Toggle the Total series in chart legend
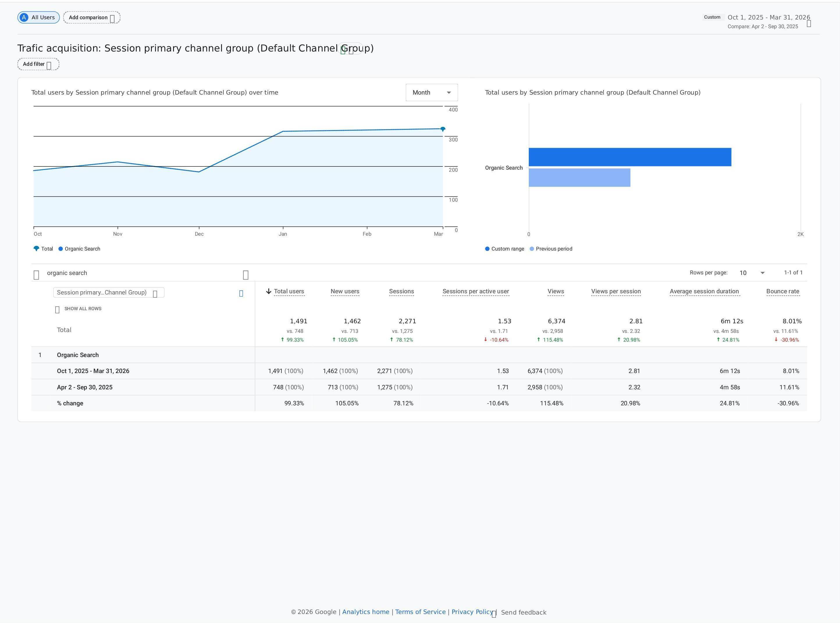The image size is (840, 623). pyautogui.click(x=43, y=249)
